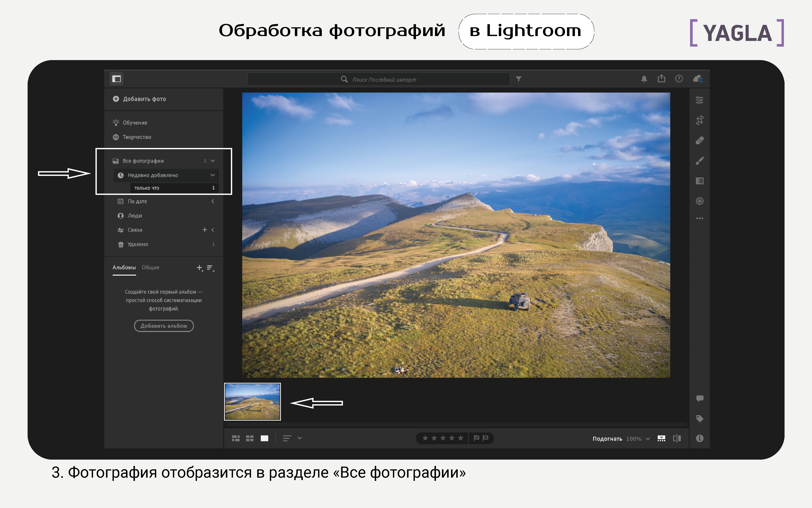
Task: Open zoom level dropdown chevron
Action: point(648,439)
